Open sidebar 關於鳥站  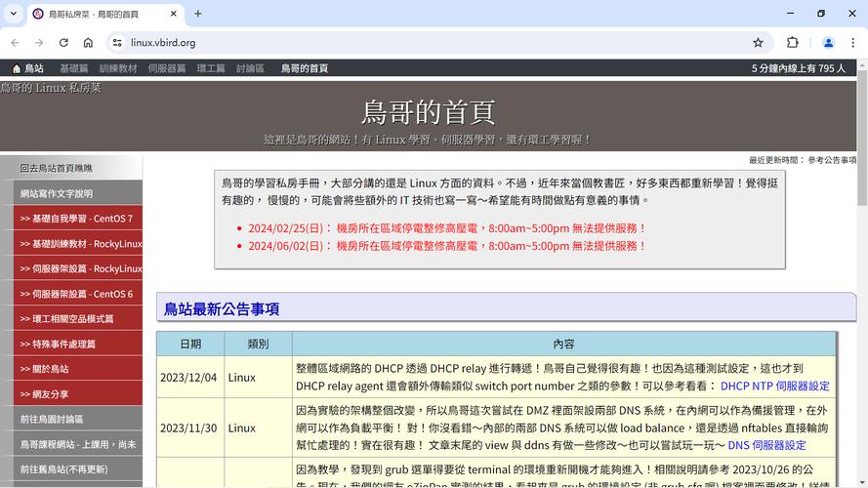tap(77, 369)
